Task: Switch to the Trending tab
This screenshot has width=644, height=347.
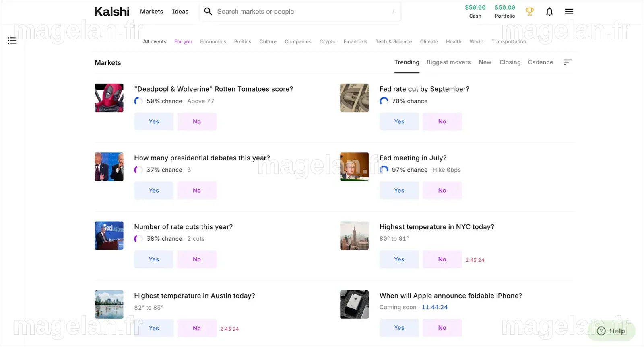Action: coord(407,62)
